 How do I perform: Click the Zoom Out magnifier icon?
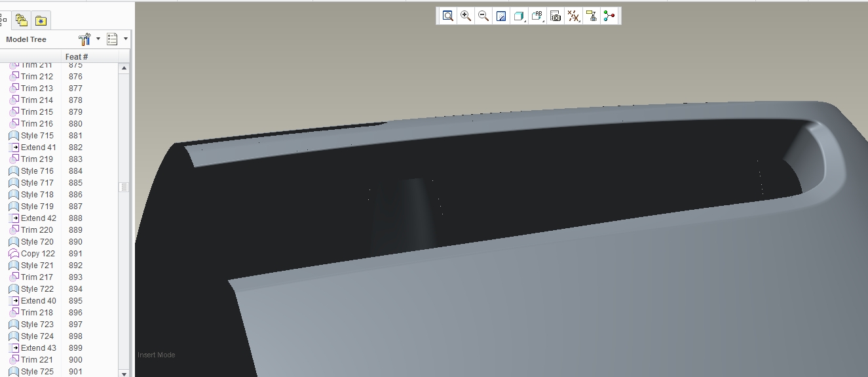pyautogui.click(x=483, y=16)
